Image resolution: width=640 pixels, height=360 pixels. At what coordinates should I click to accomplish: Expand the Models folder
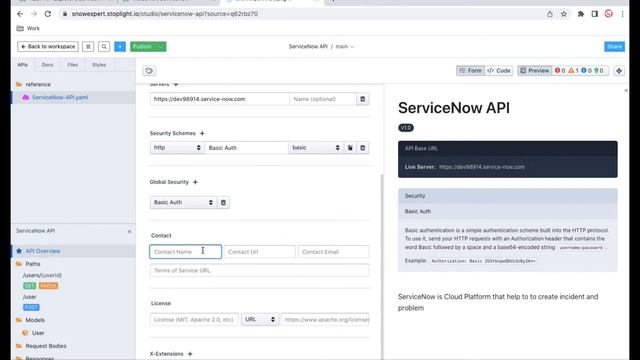click(31, 320)
